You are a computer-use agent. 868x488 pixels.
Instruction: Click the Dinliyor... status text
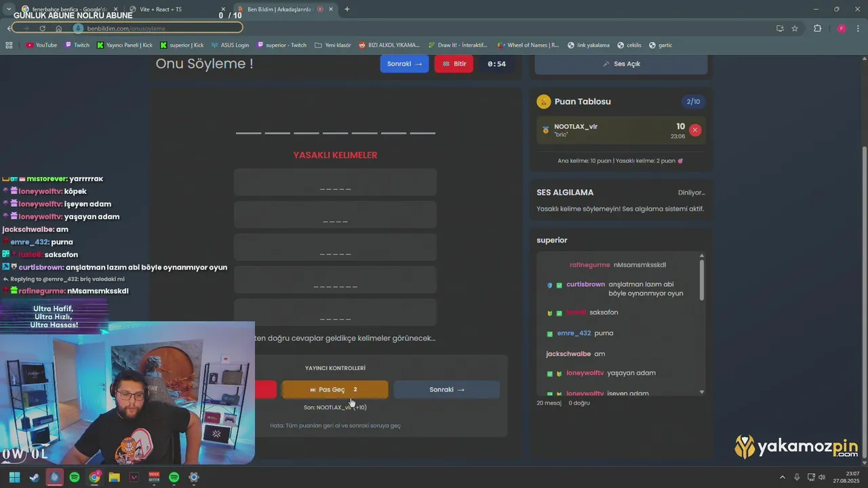click(x=692, y=192)
